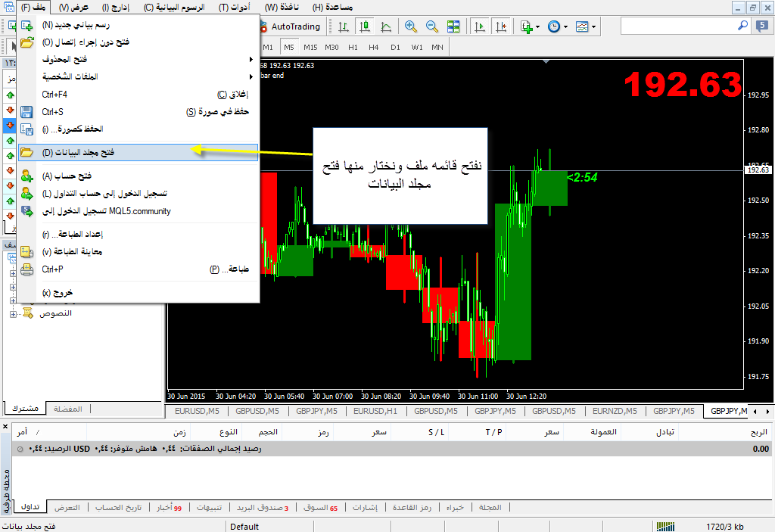
Task: Zoom in on the chart
Action: 411,26
